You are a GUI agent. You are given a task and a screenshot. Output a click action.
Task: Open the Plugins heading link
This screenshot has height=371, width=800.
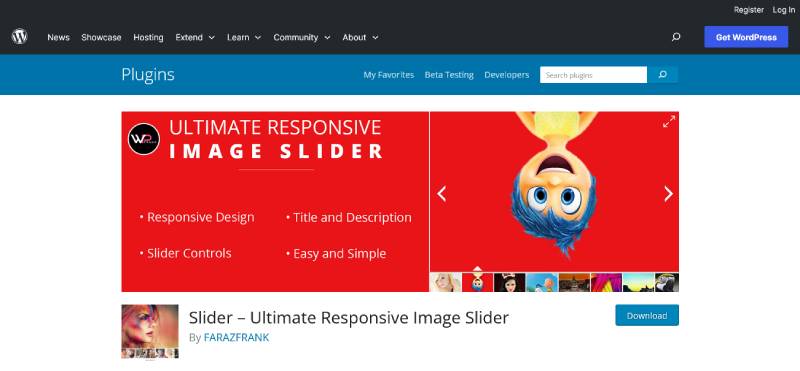(148, 75)
